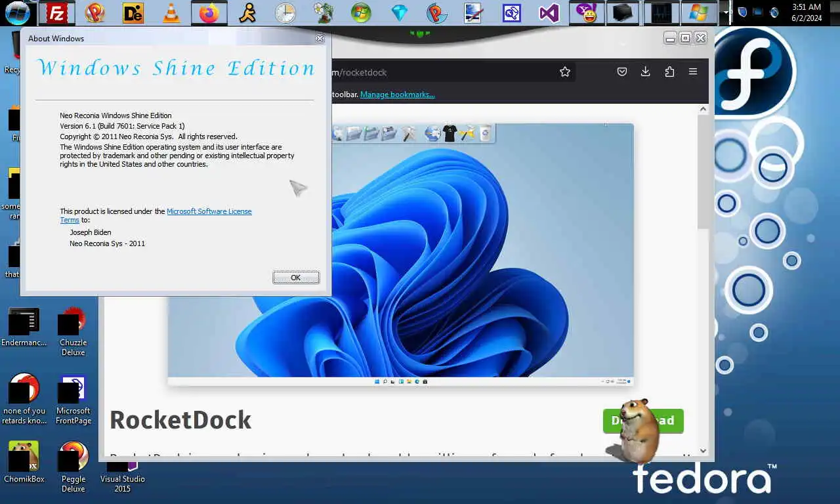The width and height of the screenshot is (840, 504).
Task: Open the green Windows orb taskbar icon
Action: click(x=361, y=12)
